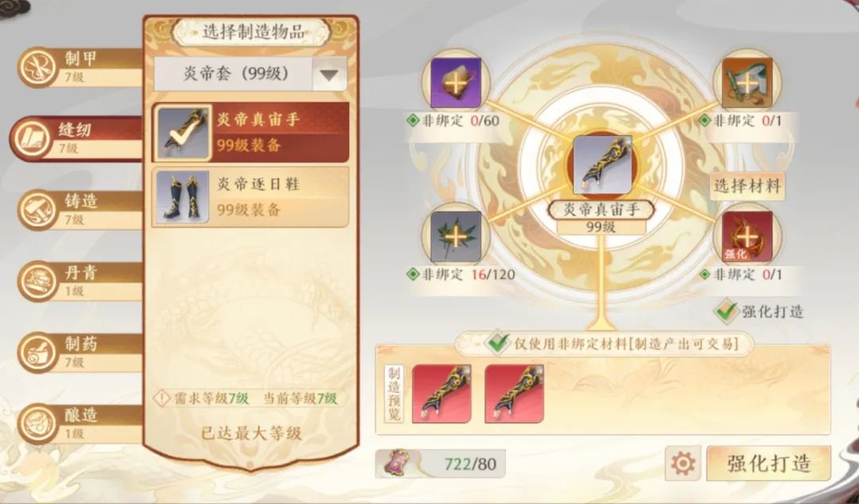Click the central 炎帝真宙手 glove icon

[603, 165]
